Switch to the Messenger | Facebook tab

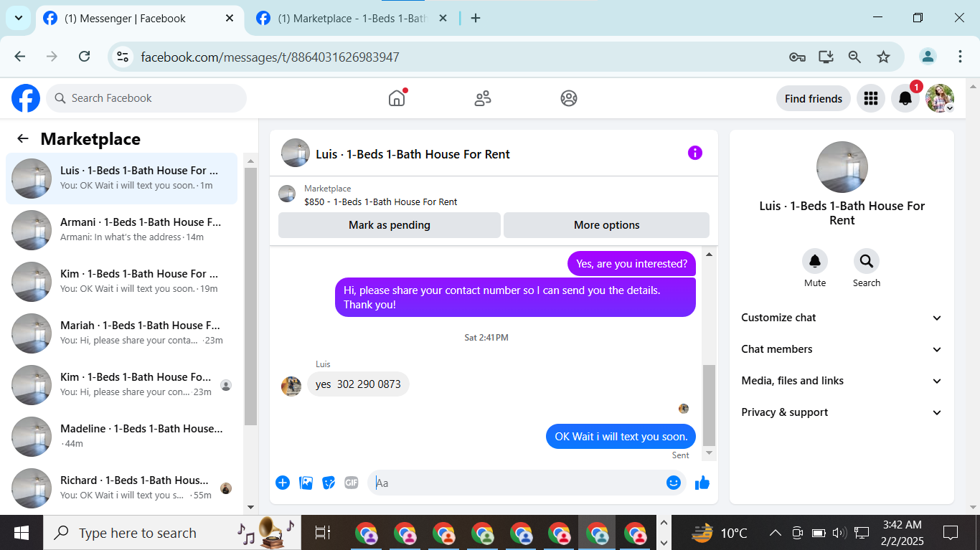pyautogui.click(x=139, y=19)
